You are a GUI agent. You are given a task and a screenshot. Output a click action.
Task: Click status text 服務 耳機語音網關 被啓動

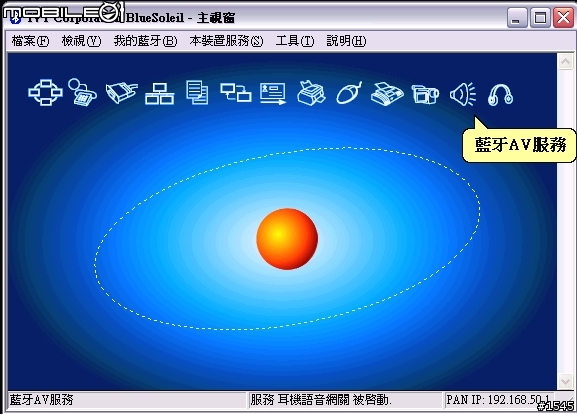click(321, 400)
